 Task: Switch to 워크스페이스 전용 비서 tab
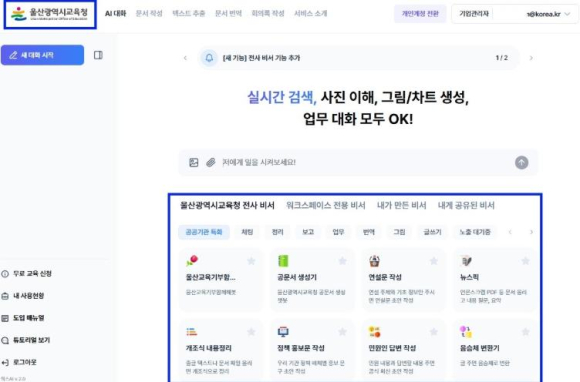(x=326, y=205)
